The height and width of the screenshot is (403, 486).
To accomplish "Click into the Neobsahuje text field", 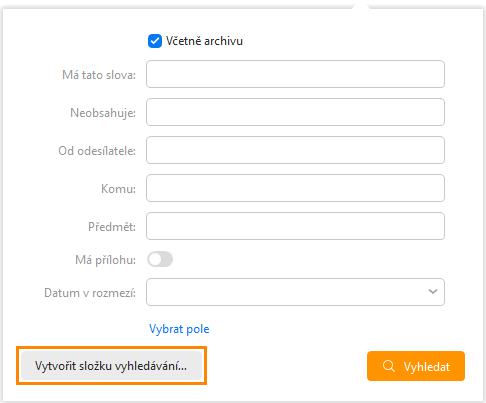I will pyautogui.click(x=295, y=112).
